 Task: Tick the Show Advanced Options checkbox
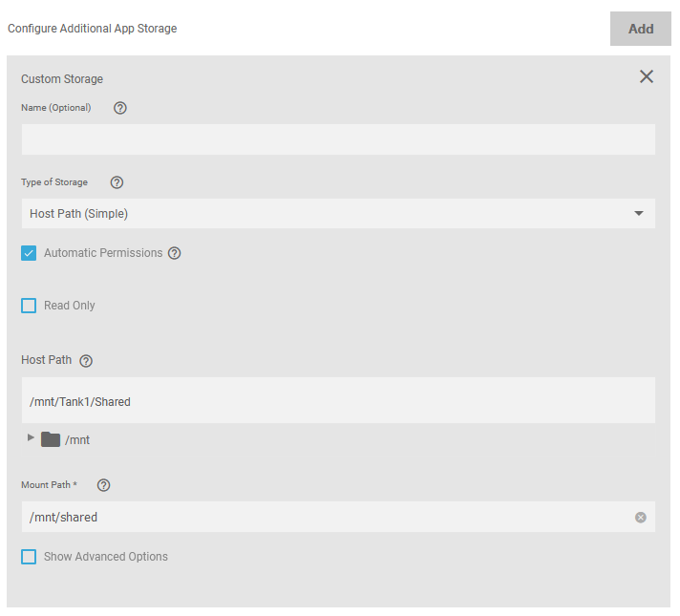[29, 557]
